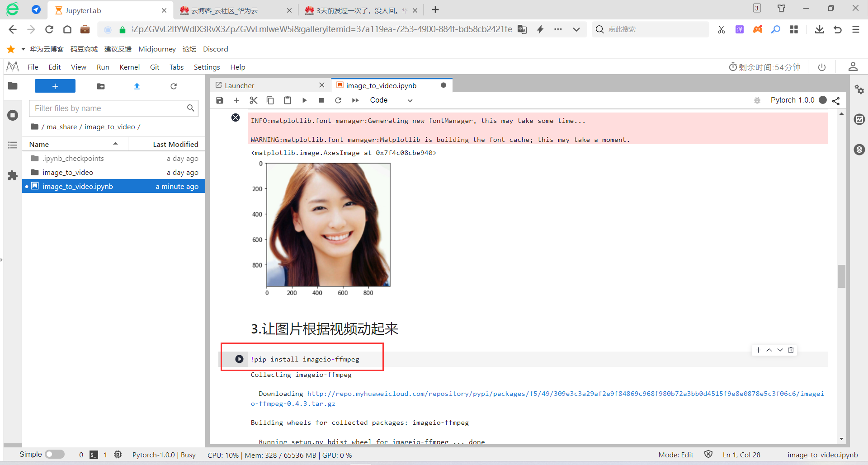
Task: Share the notebook via share icon
Action: pos(836,101)
